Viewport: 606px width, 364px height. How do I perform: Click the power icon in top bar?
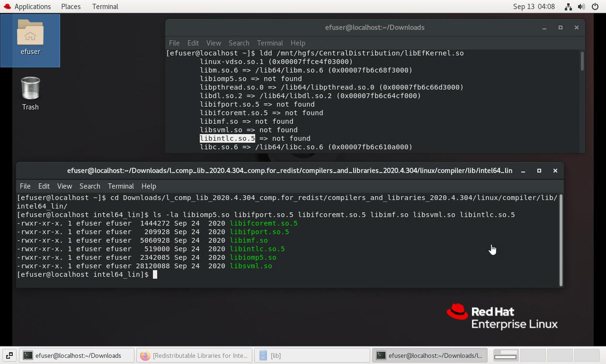point(595,7)
